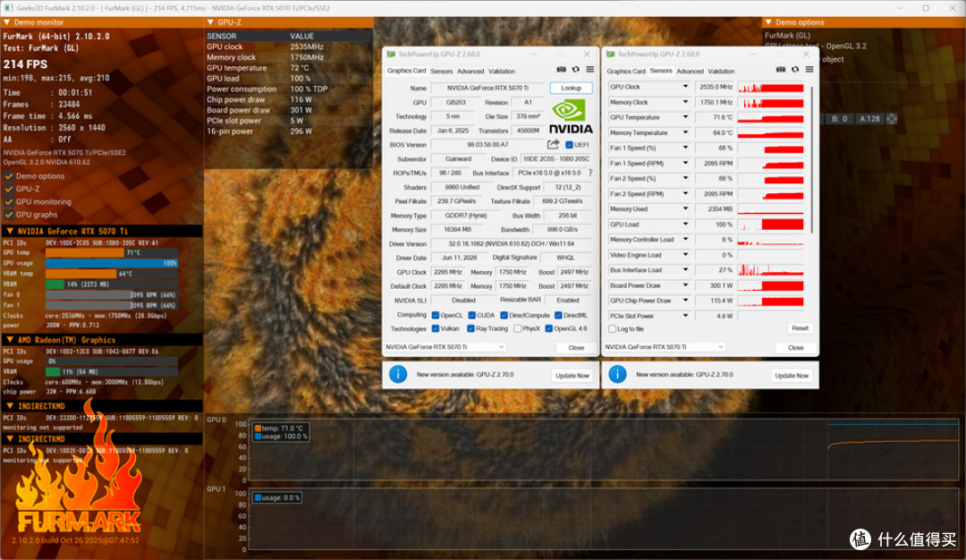This screenshot has height=560, width=966.
Task: Open GPU selector combo in Sensors window
Action: point(664,347)
